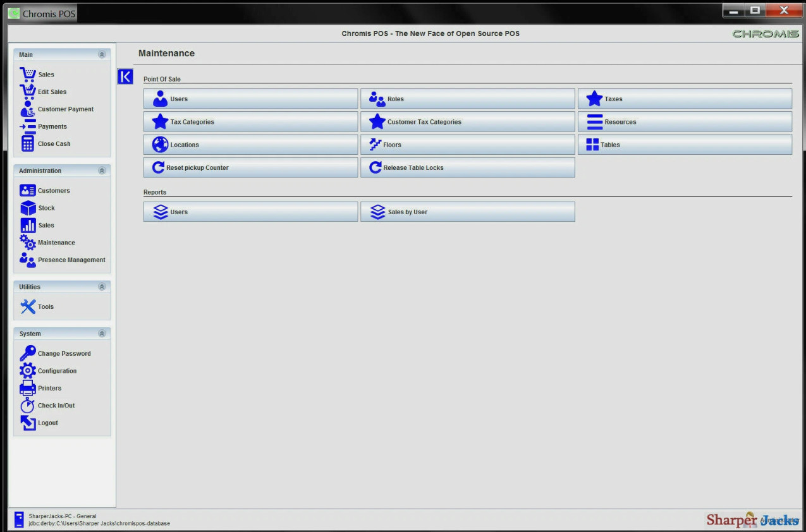
Task: Open Configuration gear icon
Action: pos(28,371)
